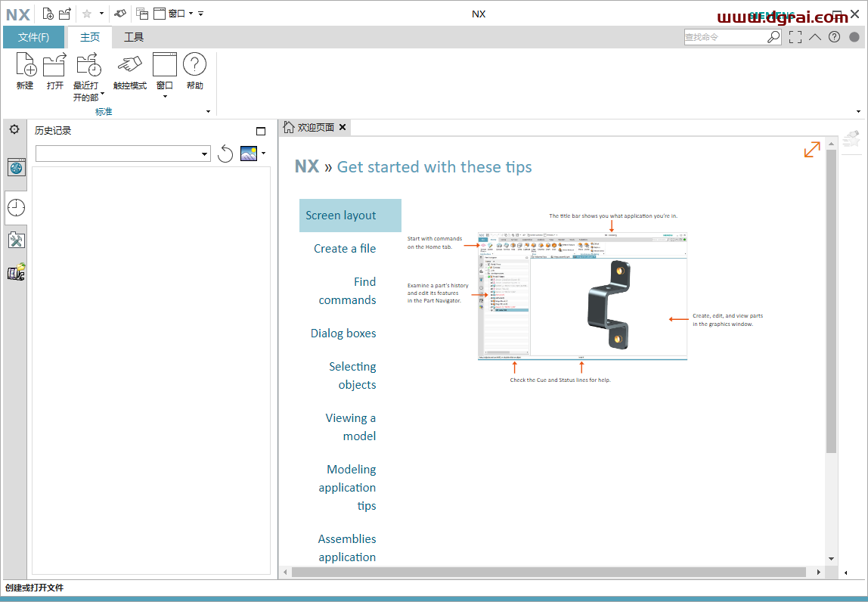Select the Screen layout tip
868x602 pixels.
(x=350, y=216)
